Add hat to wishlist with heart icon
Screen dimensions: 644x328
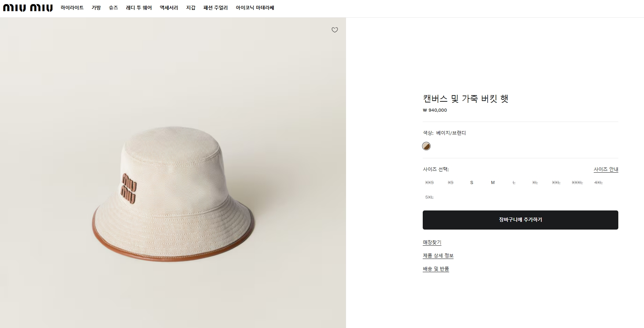coord(335,30)
